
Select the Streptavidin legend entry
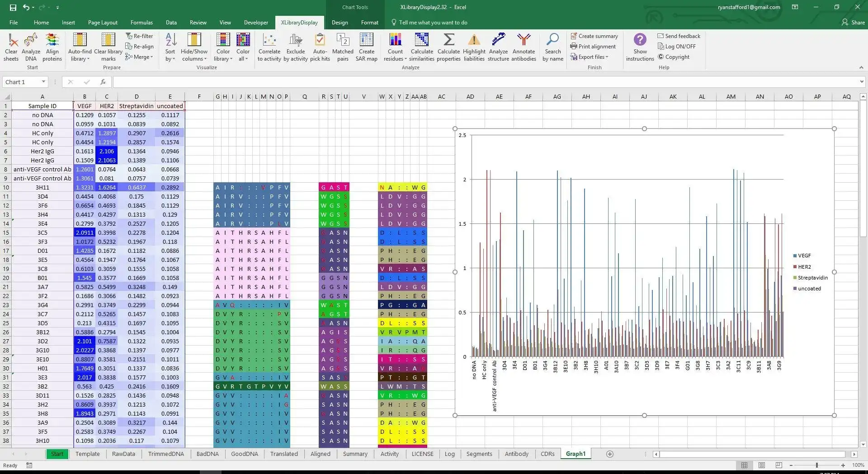[x=810, y=278]
